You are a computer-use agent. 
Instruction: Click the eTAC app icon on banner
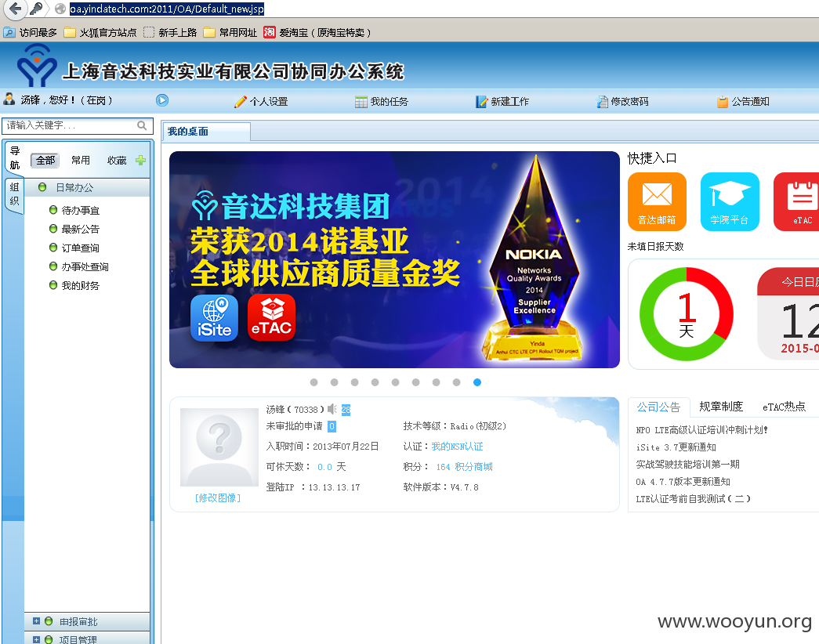[272, 317]
